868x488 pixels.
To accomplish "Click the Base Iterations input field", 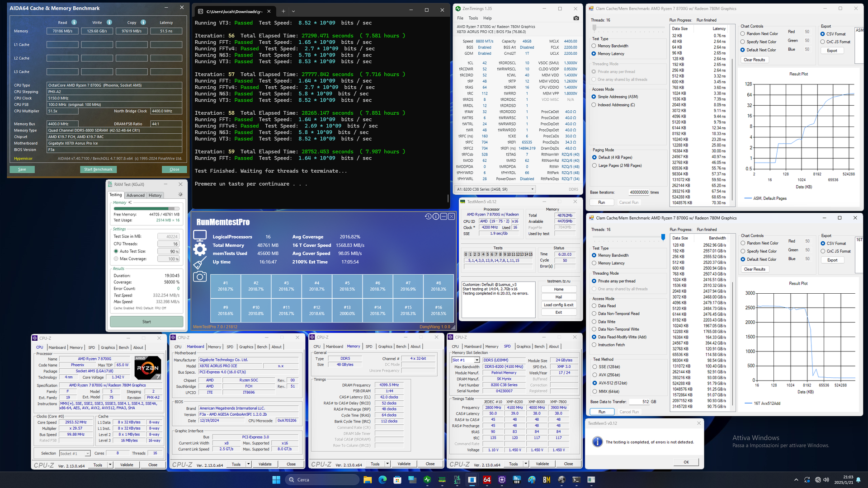I will point(639,192).
